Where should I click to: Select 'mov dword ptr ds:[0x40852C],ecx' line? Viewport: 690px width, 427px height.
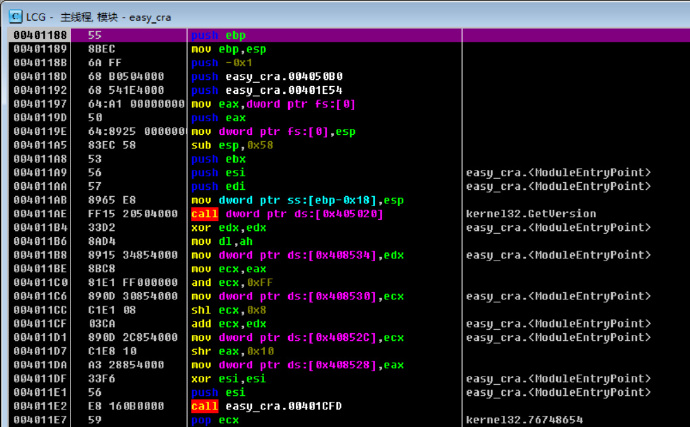[297, 337]
